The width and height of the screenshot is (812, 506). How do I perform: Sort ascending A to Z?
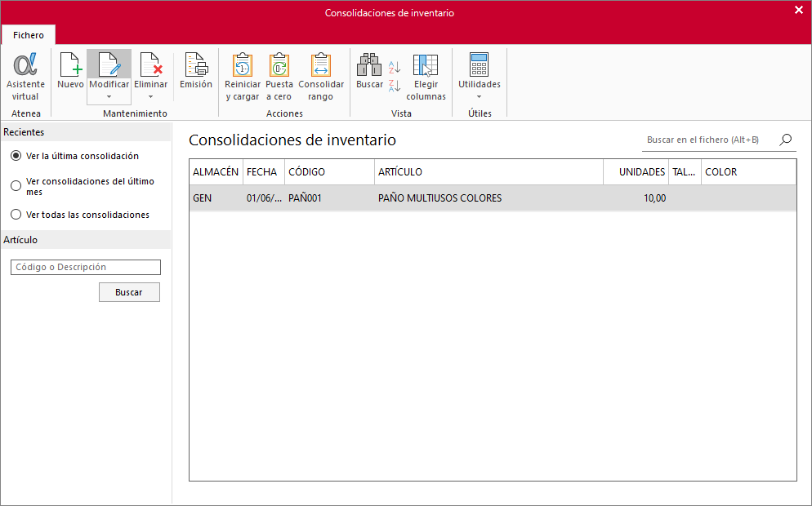click(395, 67)
